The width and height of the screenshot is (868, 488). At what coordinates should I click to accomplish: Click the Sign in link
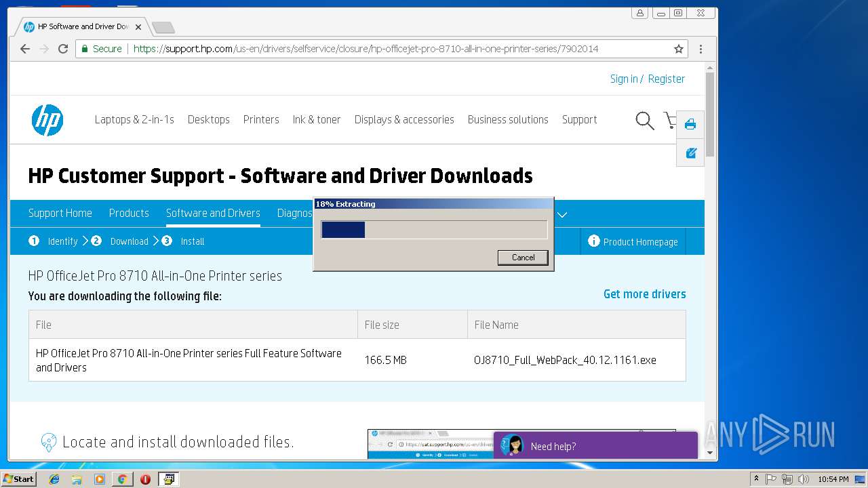[x=624, y=79]
